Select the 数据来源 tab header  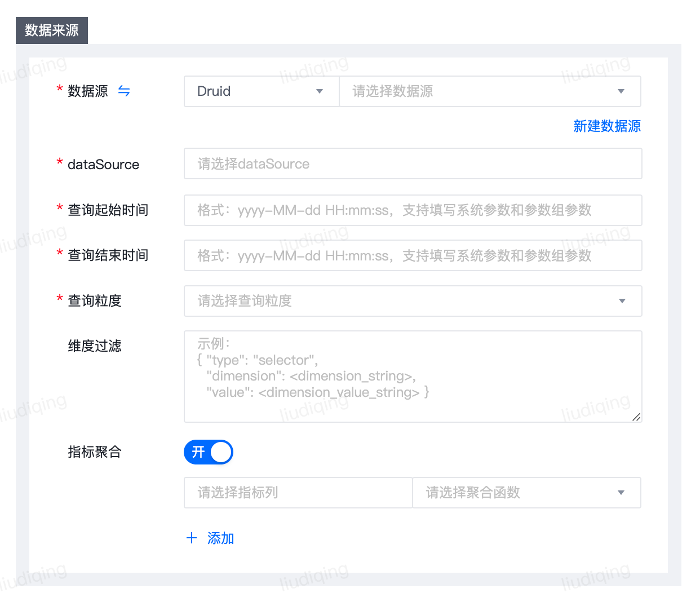click(x=51, y=30)
